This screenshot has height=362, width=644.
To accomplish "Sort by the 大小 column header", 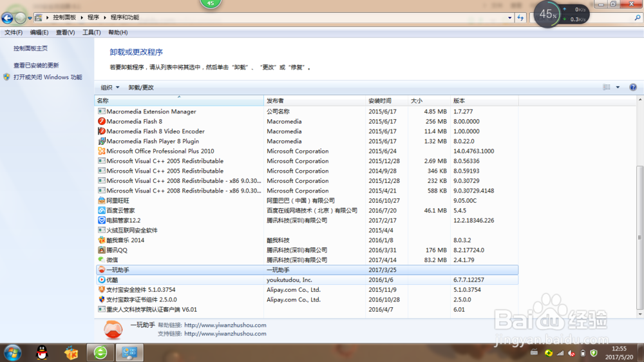I will (x=429, y=100).
